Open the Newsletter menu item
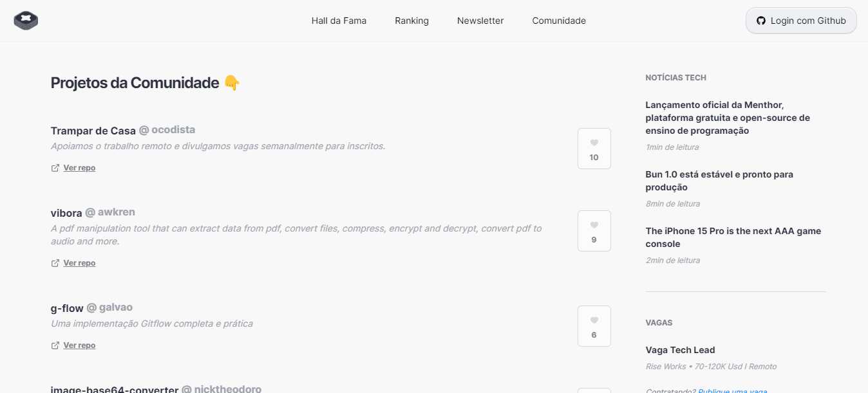The image size is (868, 393). coord(480,21)
